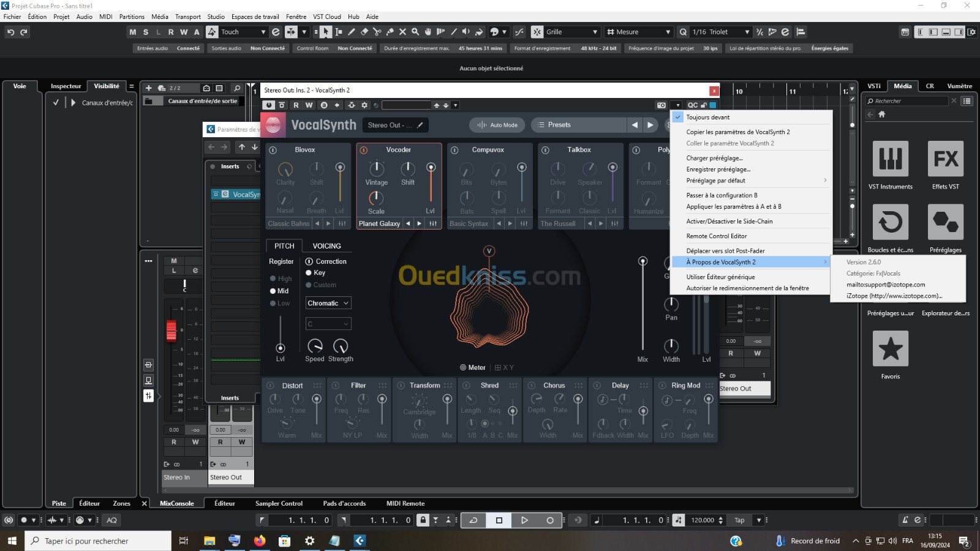This screenshot has height=551, width=980.
Task: Open Biovox module settings sliders icon
Action: coord(342,223)
